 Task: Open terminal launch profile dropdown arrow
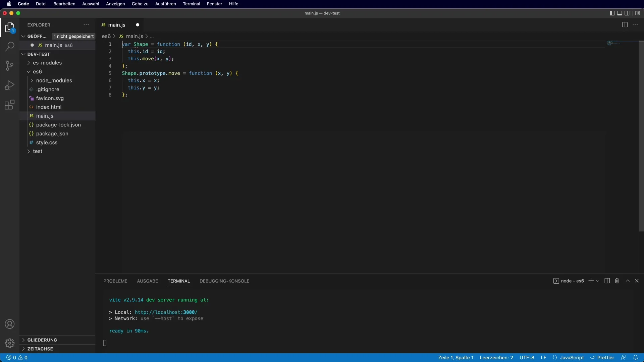click(598, 281)
